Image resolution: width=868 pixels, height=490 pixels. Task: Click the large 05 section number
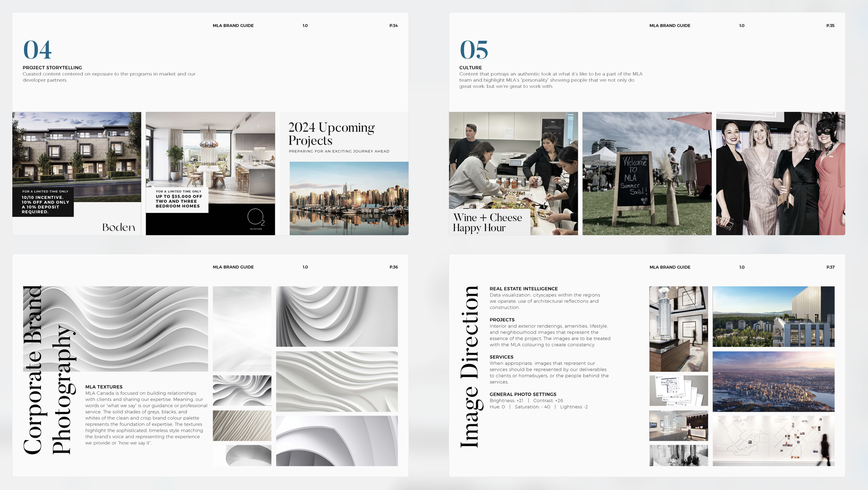(474, 50)
